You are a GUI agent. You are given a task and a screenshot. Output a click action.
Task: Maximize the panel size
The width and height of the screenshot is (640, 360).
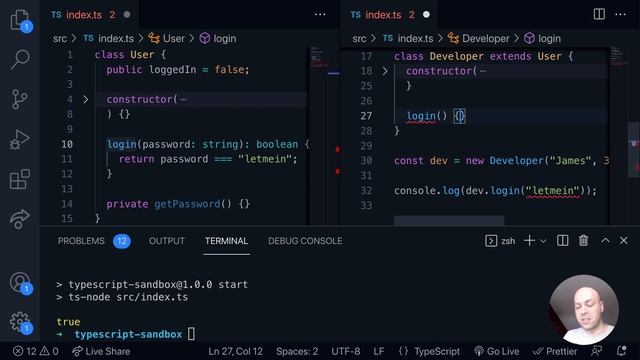(x=605, y=240)
